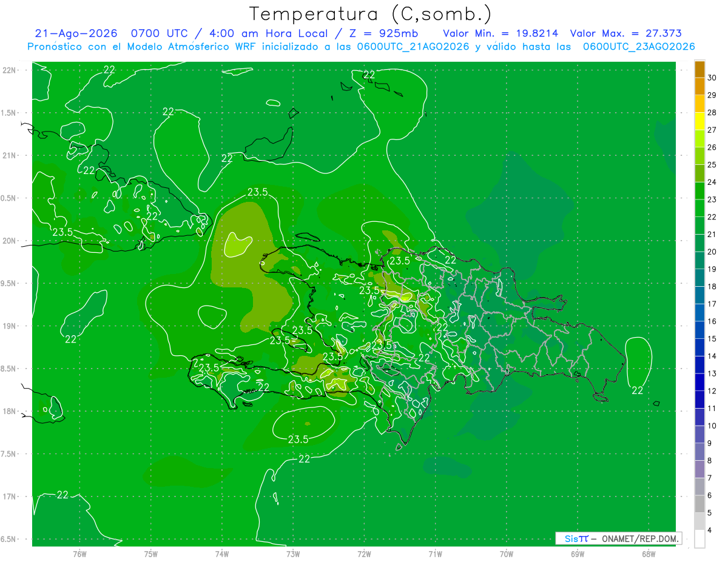This screenshot has width=728, height=562.
Task: Pick the legend swatch between 23 and 24
Action: tap(699, 190)
